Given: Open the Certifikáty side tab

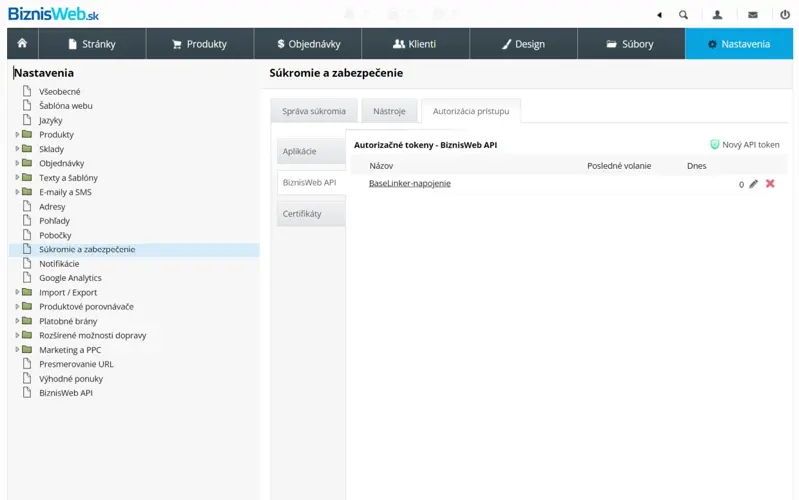Looking at the screenshot, I should click(311, 214).
